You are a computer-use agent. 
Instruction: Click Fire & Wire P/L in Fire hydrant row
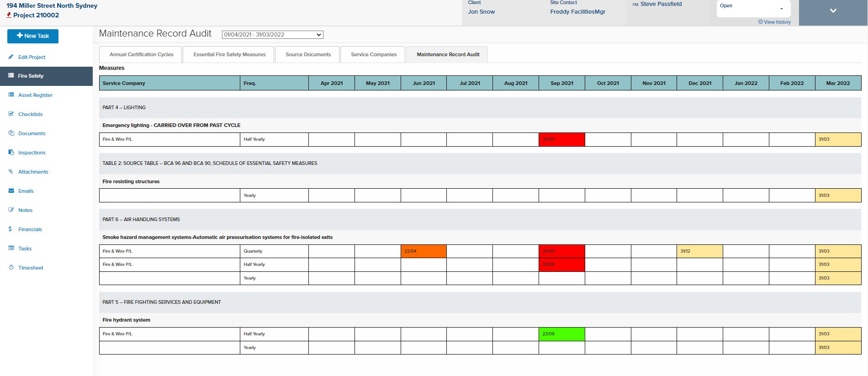[117, 334]
